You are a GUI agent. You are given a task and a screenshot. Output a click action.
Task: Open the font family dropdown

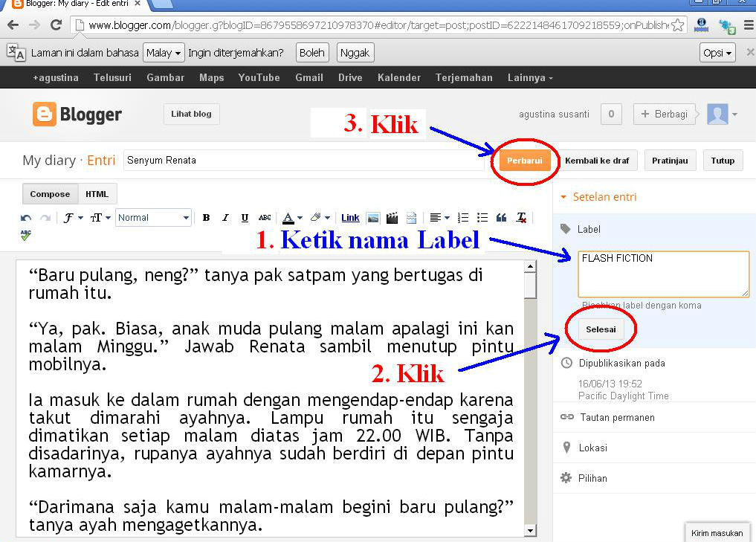[x=73, y=218]
